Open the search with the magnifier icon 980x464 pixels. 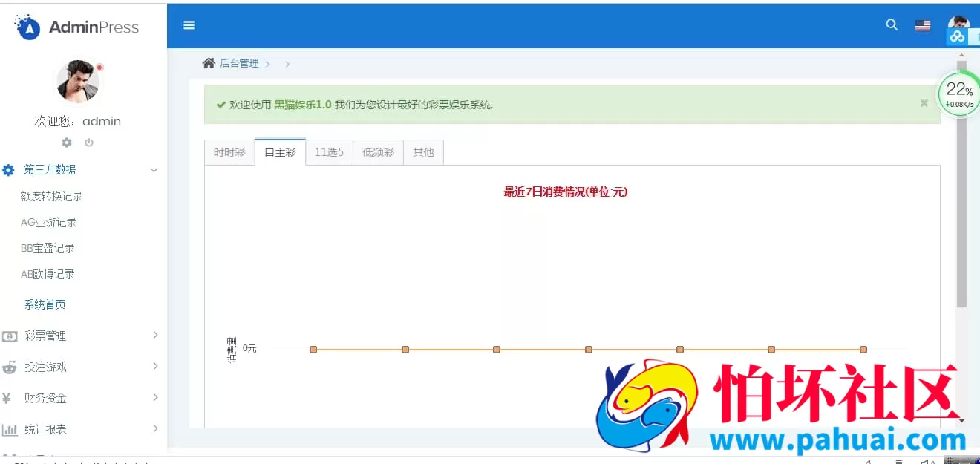[x=891, y=24]
